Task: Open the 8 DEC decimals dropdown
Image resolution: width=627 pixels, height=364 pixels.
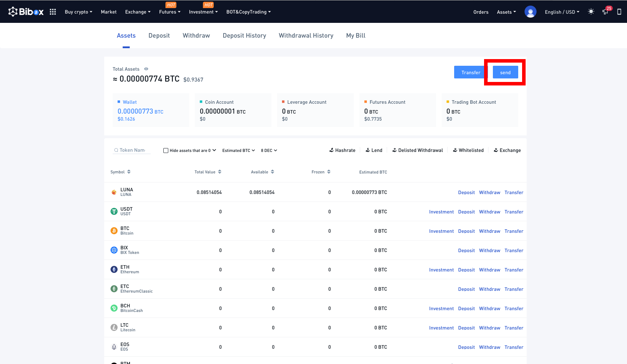Action: 269,151
